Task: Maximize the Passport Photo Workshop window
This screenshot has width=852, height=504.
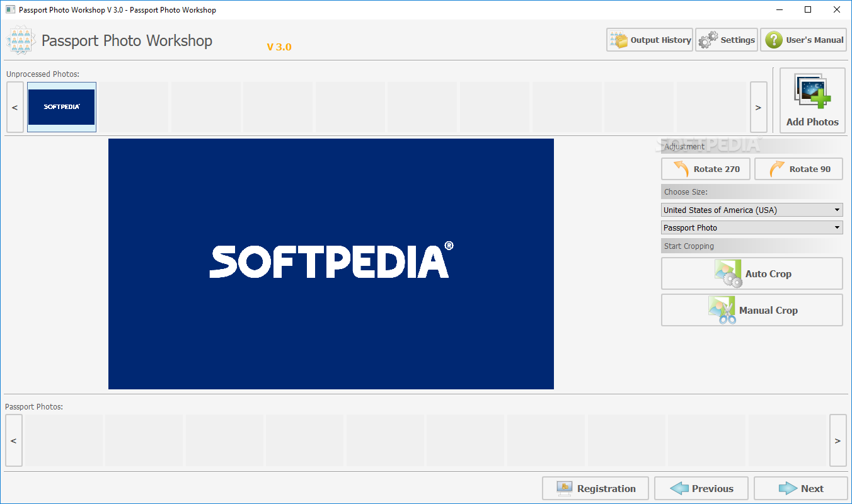Action: pos(808,9)
